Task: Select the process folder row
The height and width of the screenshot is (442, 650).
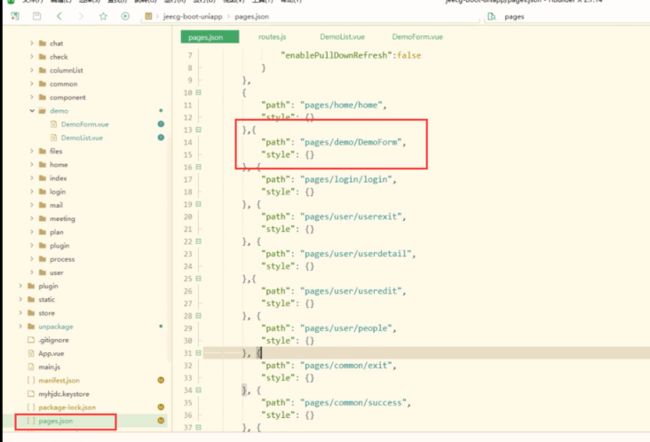Action: (x=87, y=259)
